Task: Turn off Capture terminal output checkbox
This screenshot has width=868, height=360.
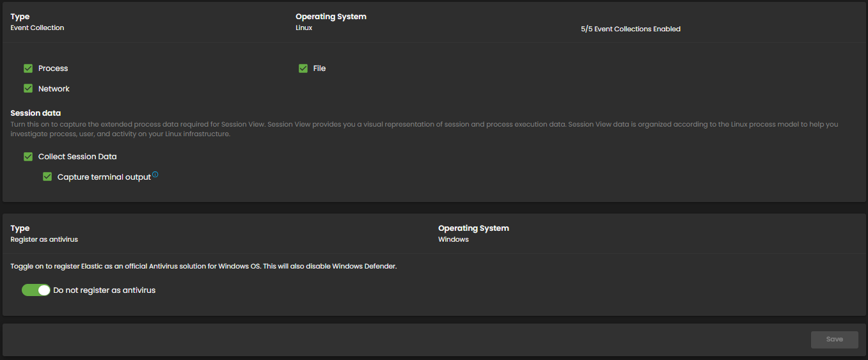Action: 47,177
